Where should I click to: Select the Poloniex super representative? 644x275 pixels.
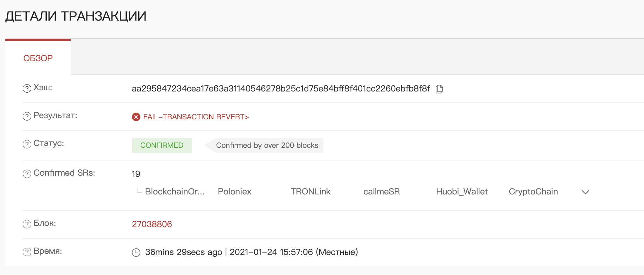(234, 192)
